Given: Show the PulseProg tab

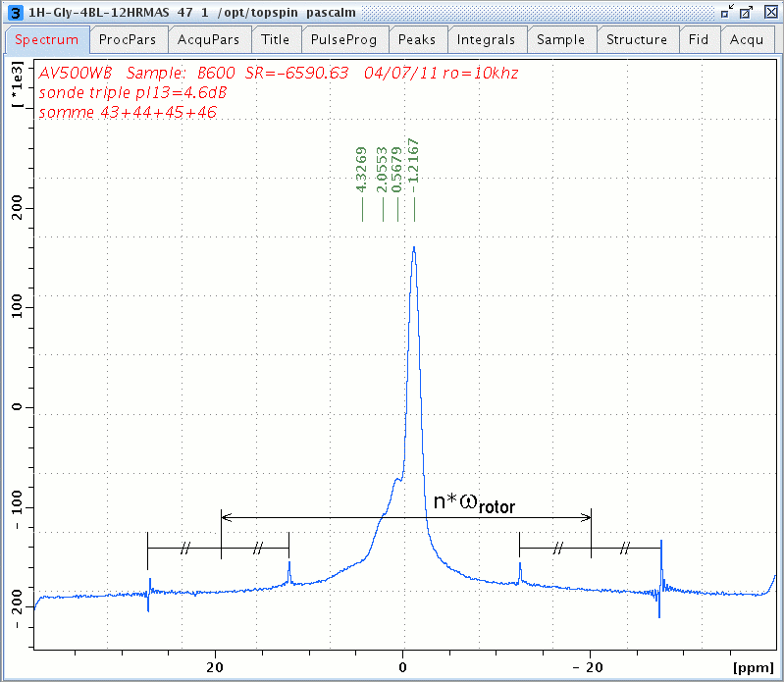Looking at the screenshot, I should pyautogui.click(x=343, y=40).
